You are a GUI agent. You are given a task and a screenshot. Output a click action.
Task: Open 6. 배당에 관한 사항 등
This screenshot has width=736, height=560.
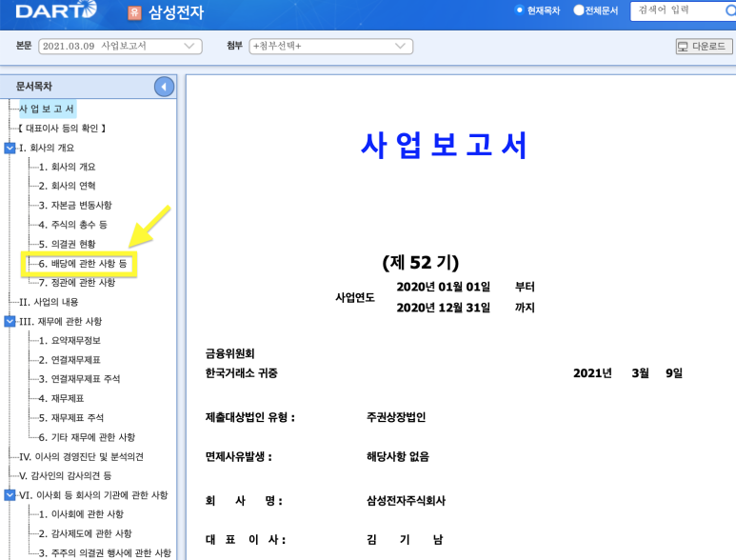click(83, 264)
